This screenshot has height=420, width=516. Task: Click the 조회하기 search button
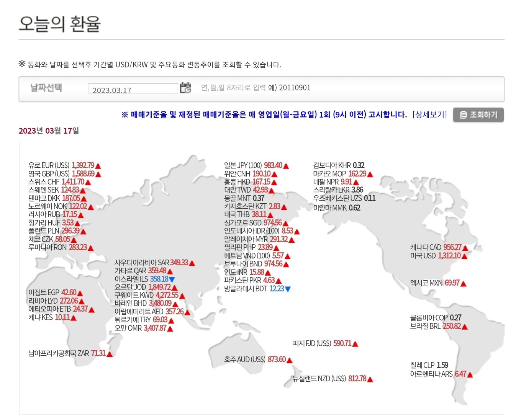(478, 115)
